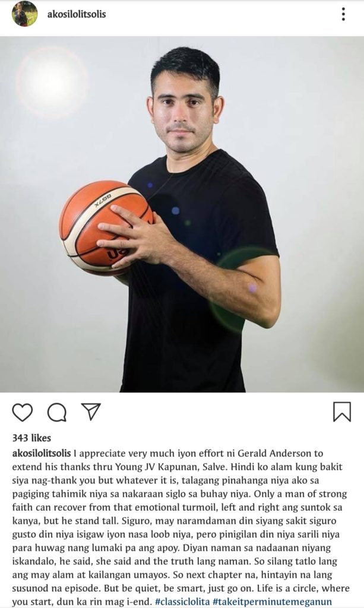Screen dimensions: 364x608
Task: Open akosilolitsolis profile picture
Action: point(25,14)
